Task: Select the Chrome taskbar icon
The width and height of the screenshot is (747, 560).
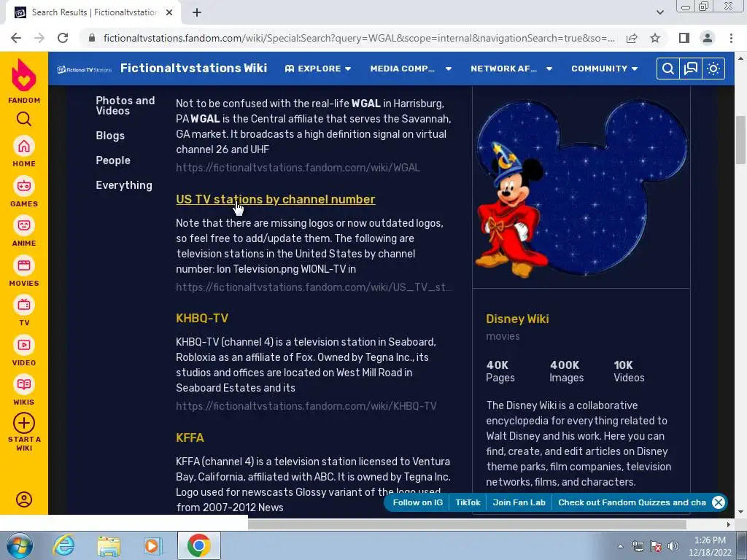Action: point(198,545)
